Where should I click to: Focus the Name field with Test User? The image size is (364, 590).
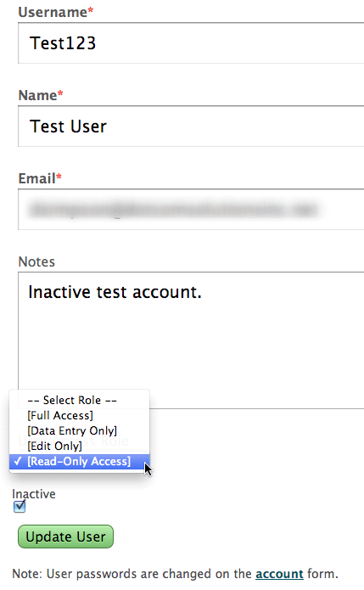191,126
